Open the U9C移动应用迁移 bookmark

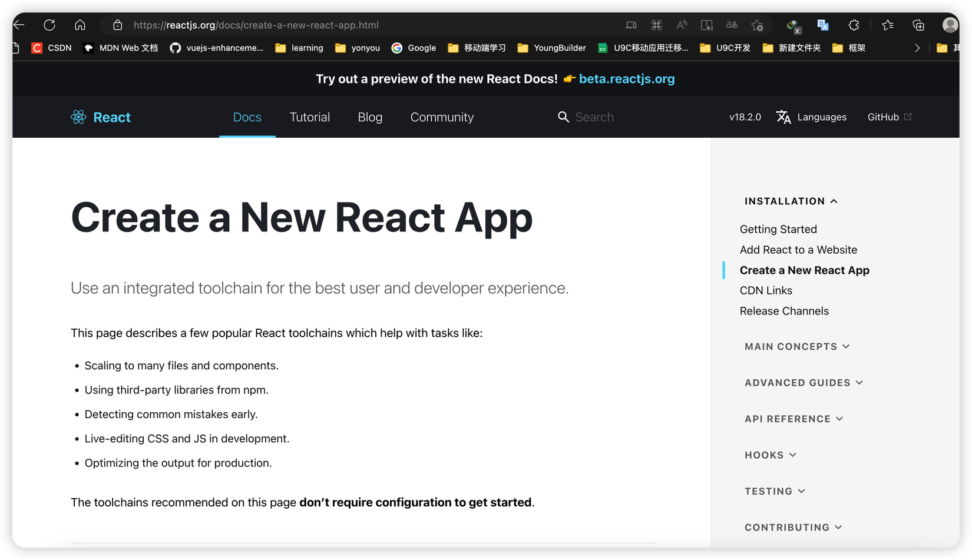click(x=643, y=48)
